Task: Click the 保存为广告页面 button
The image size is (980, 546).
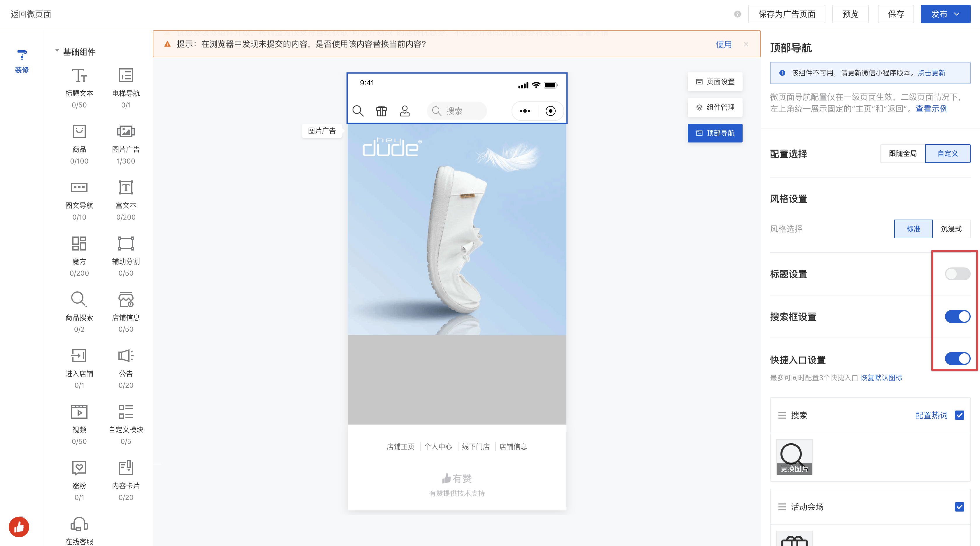Action: [786, 14]
